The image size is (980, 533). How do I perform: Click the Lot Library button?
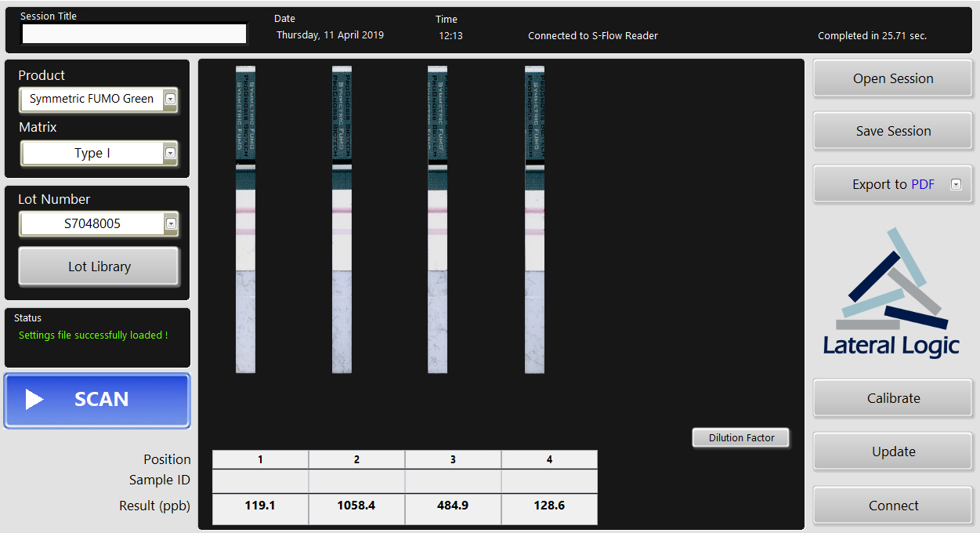point(99,266)
